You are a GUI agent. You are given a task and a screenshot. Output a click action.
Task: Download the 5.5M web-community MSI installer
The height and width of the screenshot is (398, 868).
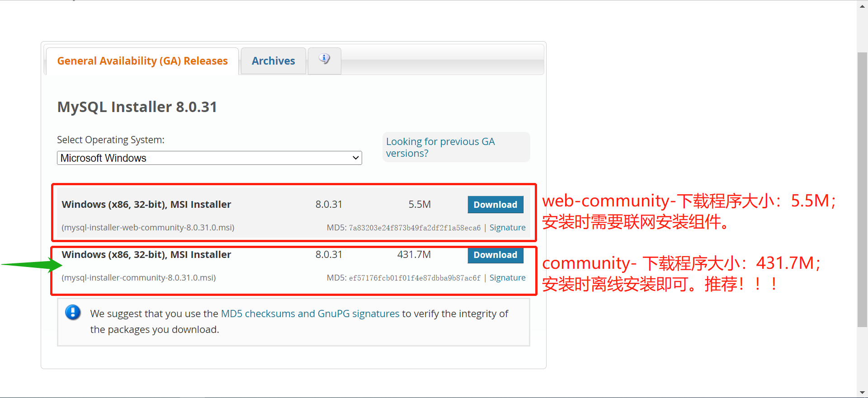click(x=495, y=205)
